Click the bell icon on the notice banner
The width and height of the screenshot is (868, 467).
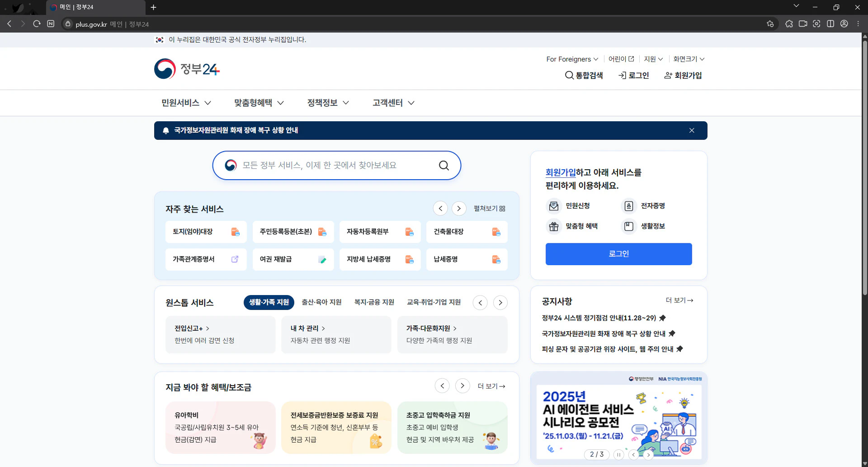coord(165,130)
